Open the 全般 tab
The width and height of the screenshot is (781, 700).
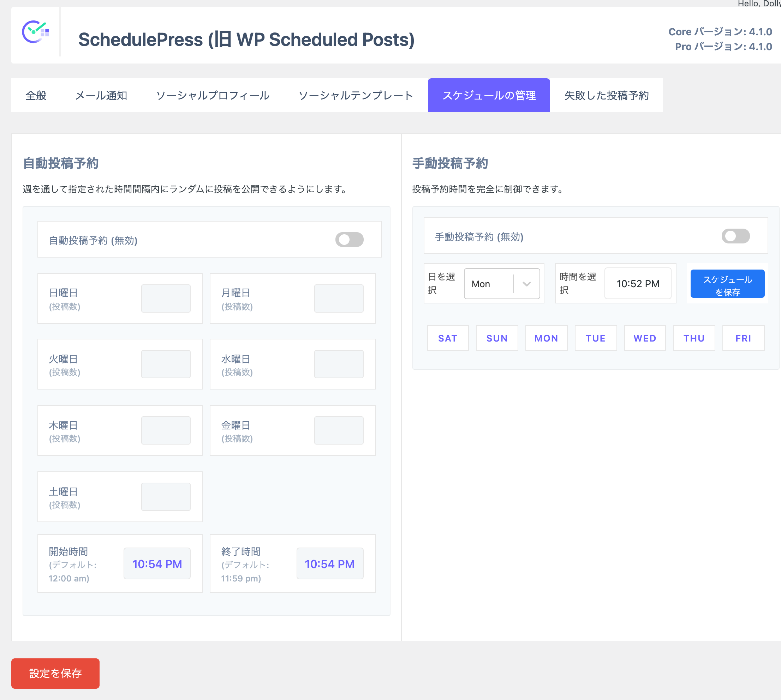36,95
